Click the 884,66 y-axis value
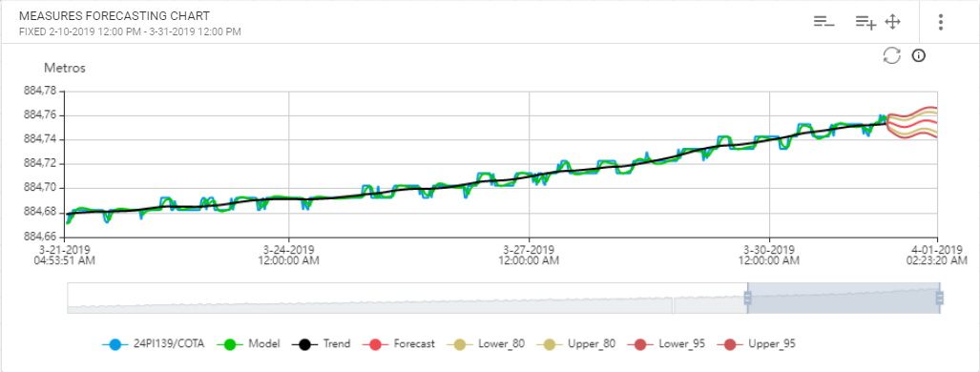980x372 pixels. pyautogui.click(x=39, y=237)
